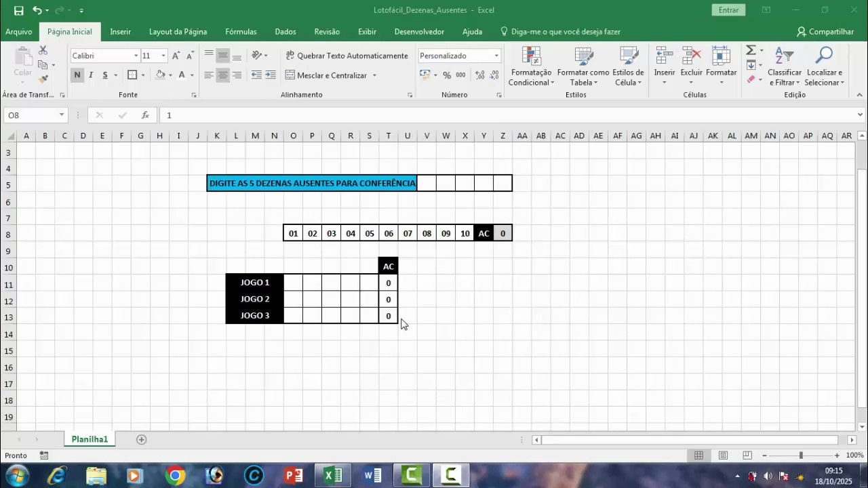Switch to Page Break Preview view
Image resolution: width=868 pixels, height=488 pixels.
[x=747, y=455]
